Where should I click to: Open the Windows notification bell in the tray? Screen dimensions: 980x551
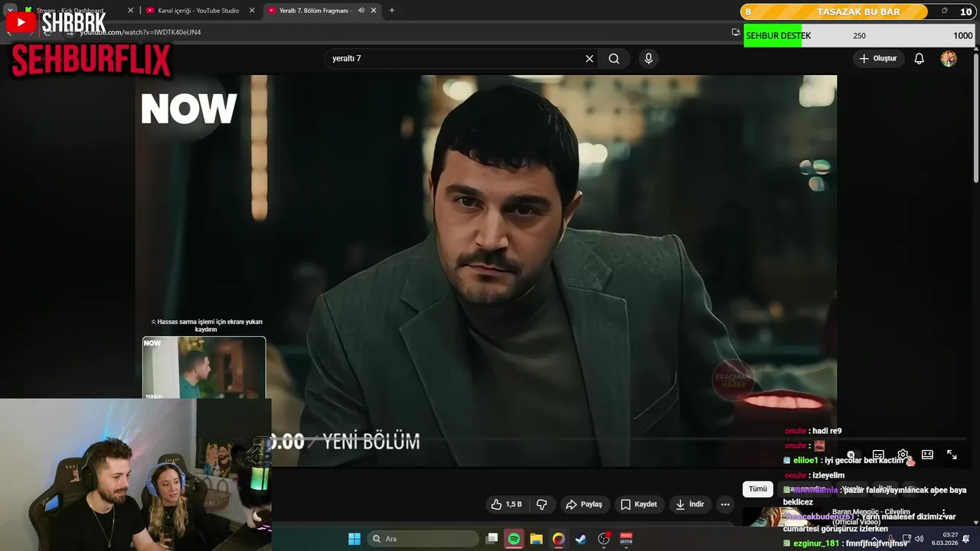(x=966, y=539)
